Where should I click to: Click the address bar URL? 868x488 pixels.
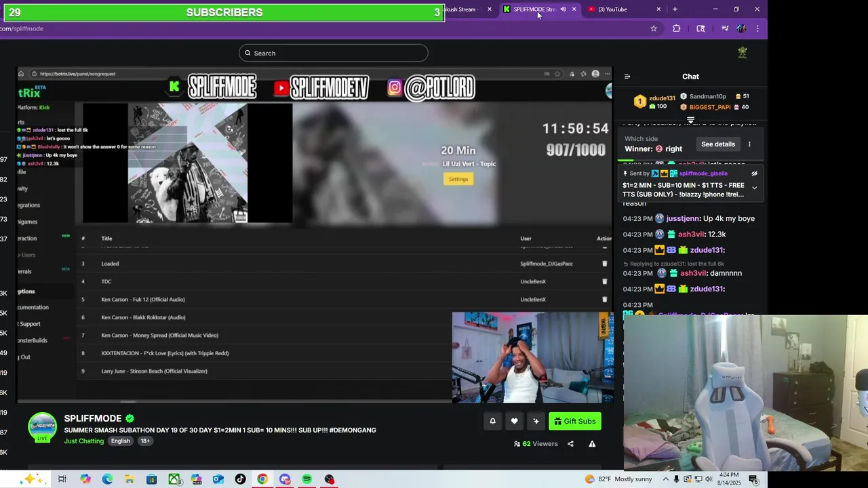[x=22, y=28]
